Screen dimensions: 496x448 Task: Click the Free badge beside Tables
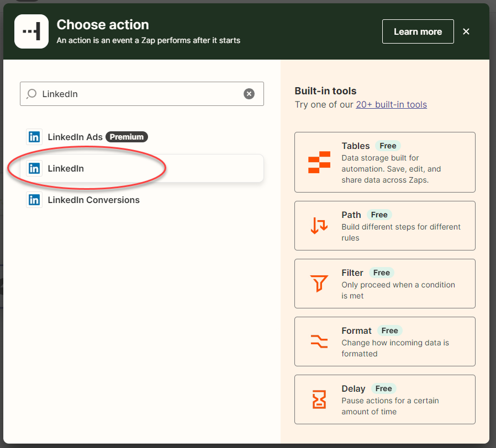point(388,146)
